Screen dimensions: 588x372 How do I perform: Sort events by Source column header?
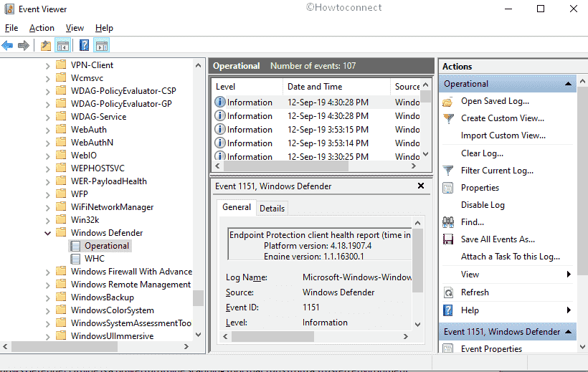(x=406, y=87)
